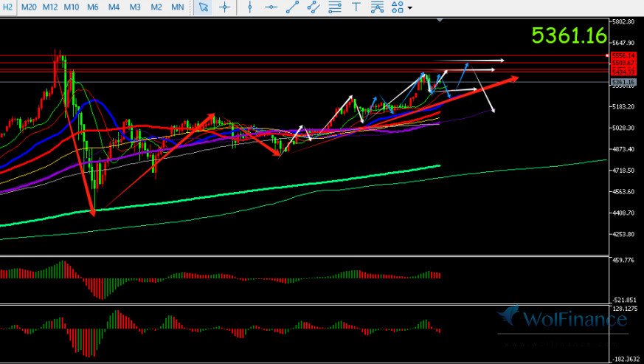Image resolution: width=644 pixels, height=364 pixels.
Task: Select the cursor arrow tool
Action: (x=204, y=7)
